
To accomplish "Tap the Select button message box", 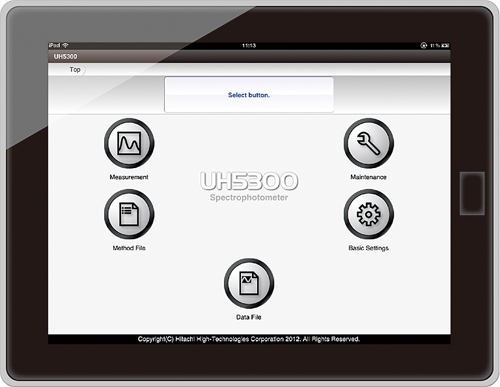I will [x=249, y=95].
